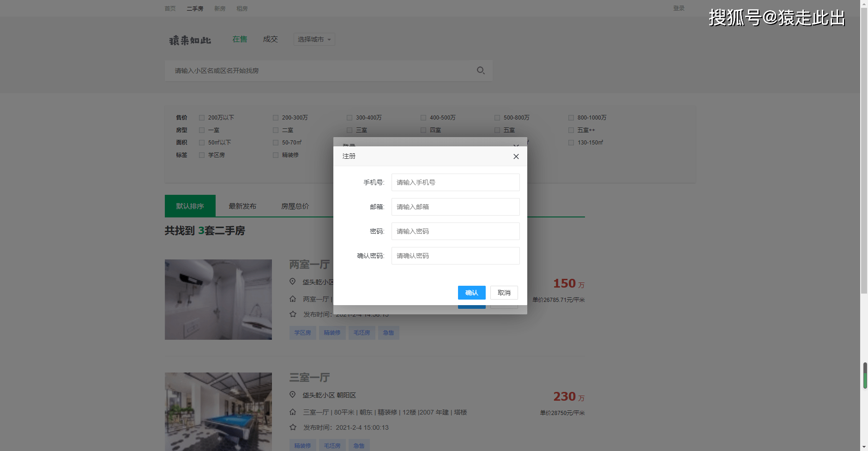Open the 选择城市 dropdown

tap(314, 39)
